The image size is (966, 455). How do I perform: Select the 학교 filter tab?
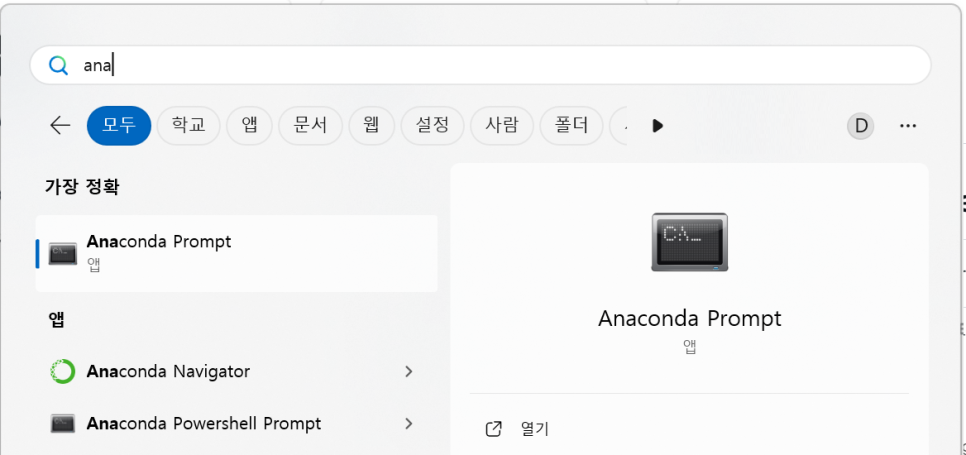coord(189,126)
